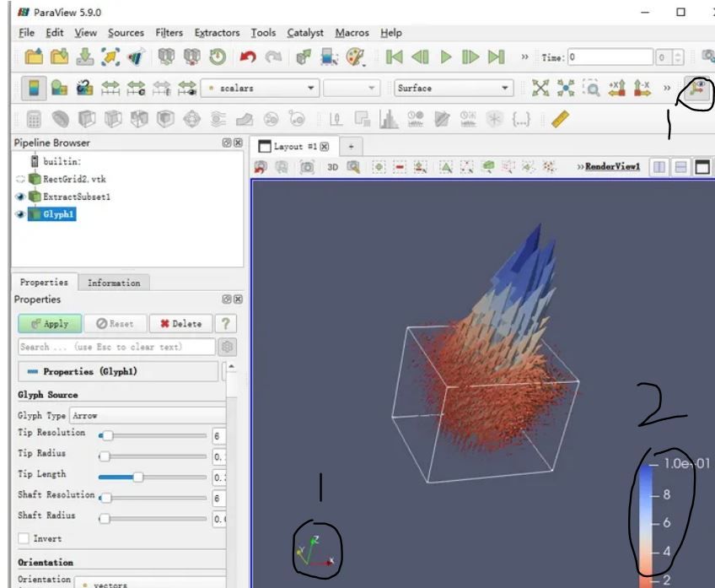This screenshot has height=588, width=715.
Task: Select the yellow Ruler tool icon
Action: (x=561, y=119)
